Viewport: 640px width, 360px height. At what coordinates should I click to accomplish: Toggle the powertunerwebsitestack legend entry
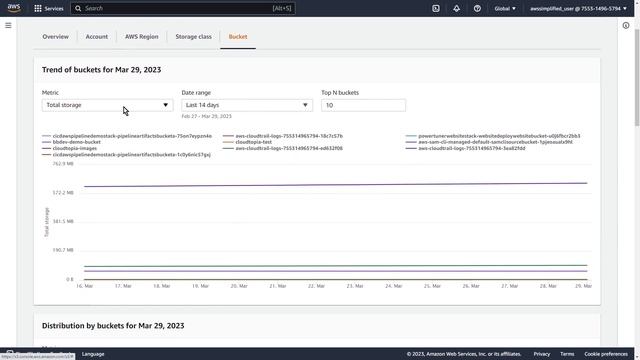tap(493, 136)
